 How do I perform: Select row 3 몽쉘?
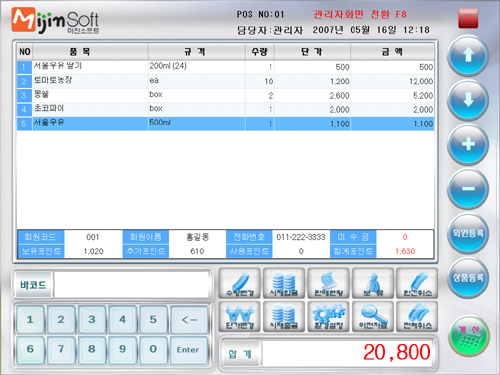[x=225, y=95]
